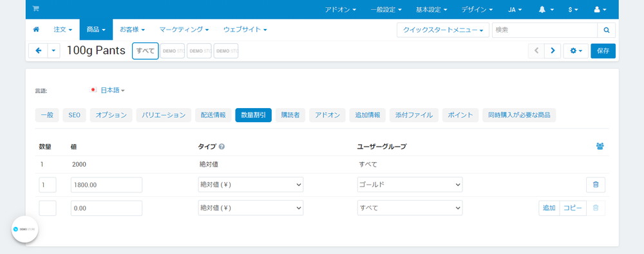Switch to the アドオン product tab
644x254 pixels.
327,115
